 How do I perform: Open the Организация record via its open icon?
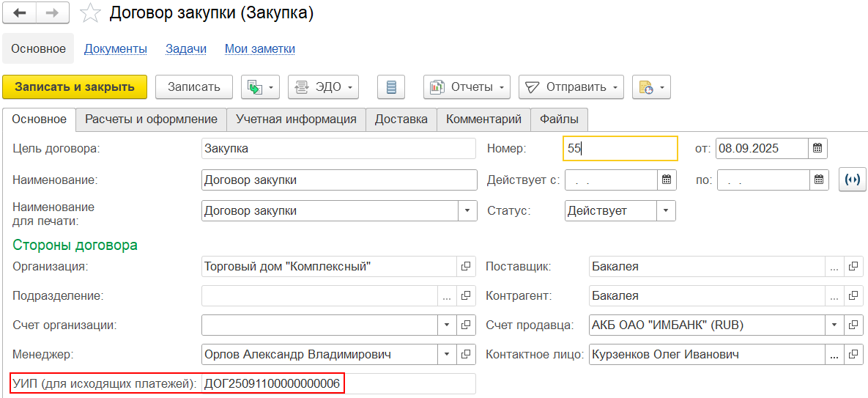click(466, 267)
